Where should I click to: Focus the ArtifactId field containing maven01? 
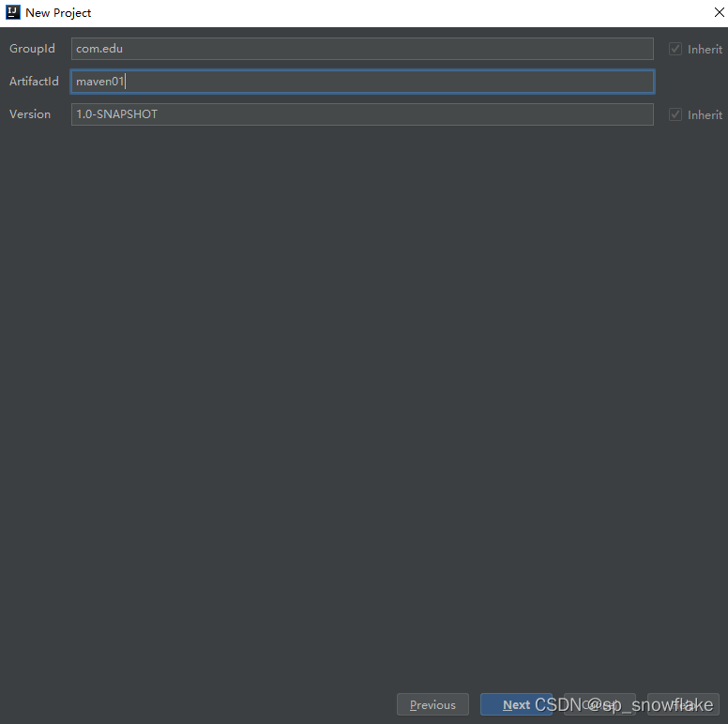(x=362, y=82)
